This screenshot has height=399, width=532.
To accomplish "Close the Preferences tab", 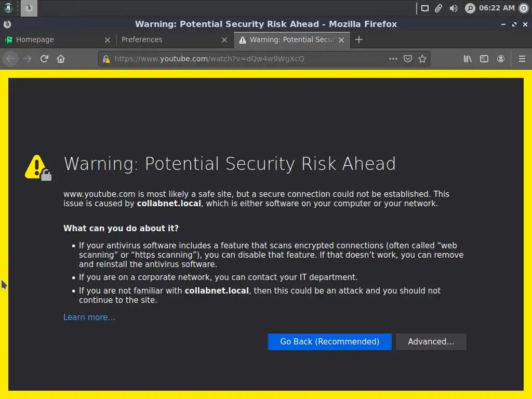I will point(224,39).
